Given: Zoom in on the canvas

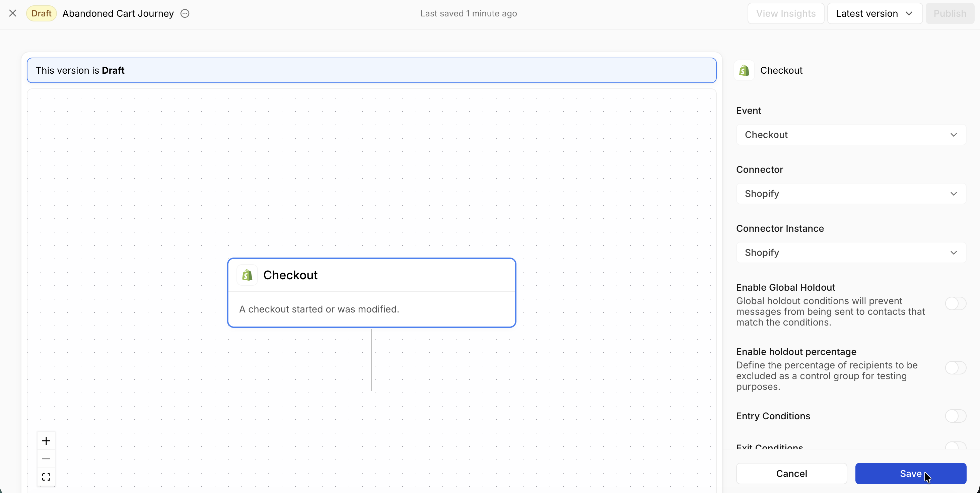Looking at the screenshot, I should pos(46,440).
